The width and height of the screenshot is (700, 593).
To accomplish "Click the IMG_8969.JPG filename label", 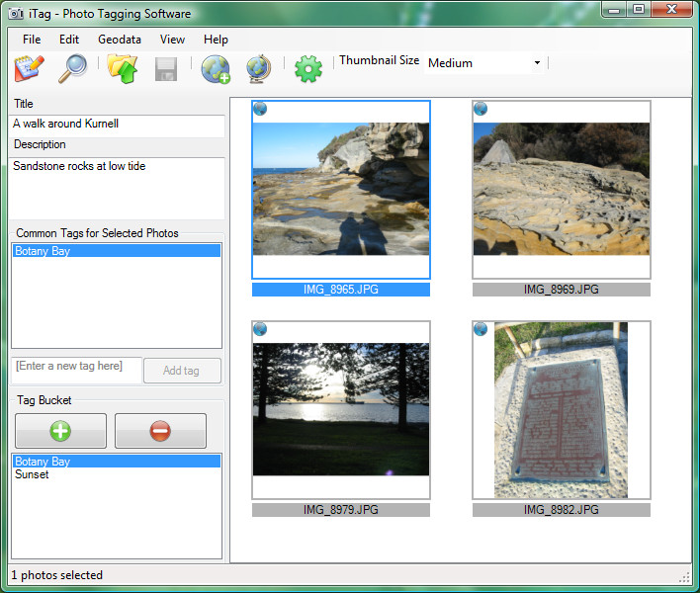I will pyautogui.click(x=562, y=290).
